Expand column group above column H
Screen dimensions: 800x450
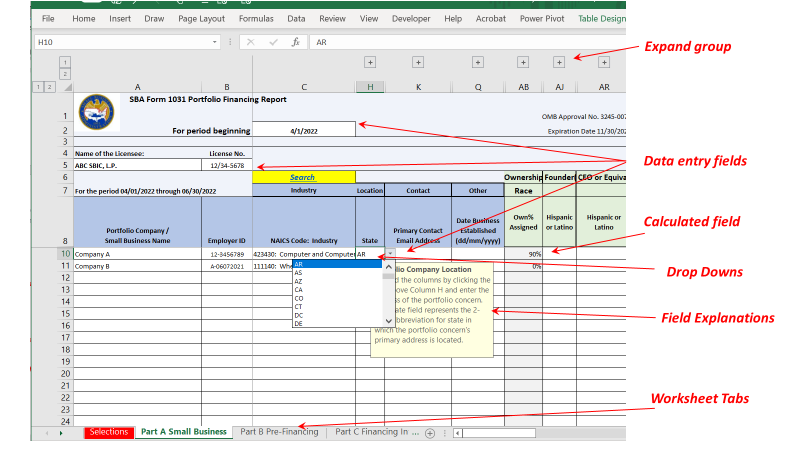370,62
